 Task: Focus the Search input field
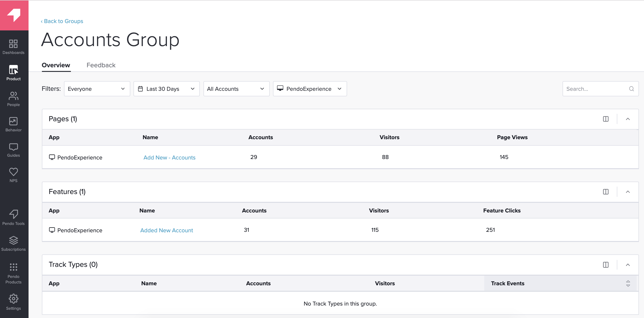pyautogui.click(x=600, y=89)
